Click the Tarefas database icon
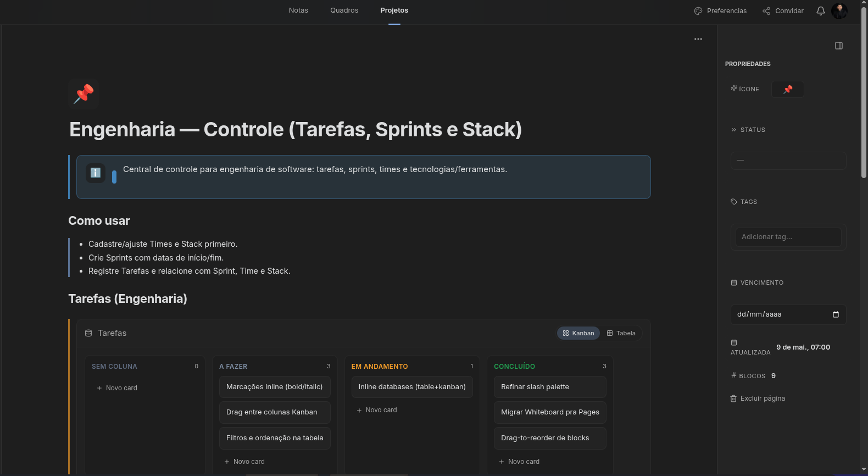Viewport: 868px width, 476px height. pos(88,333)
